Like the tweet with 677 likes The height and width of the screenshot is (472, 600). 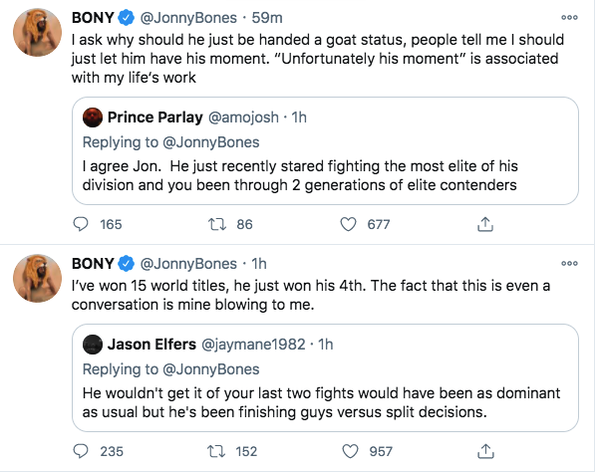click(350, 224)
